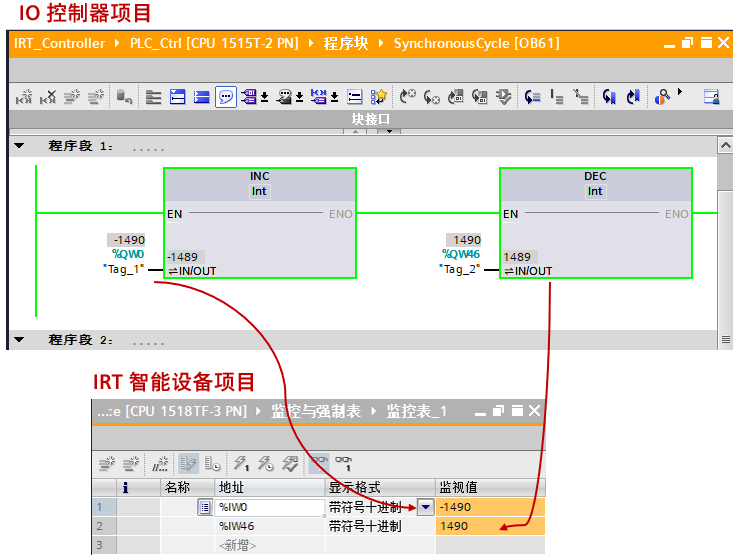Click the vertical scrollbar up arrow
Screen dimensions: 736x560
point(726,146)
